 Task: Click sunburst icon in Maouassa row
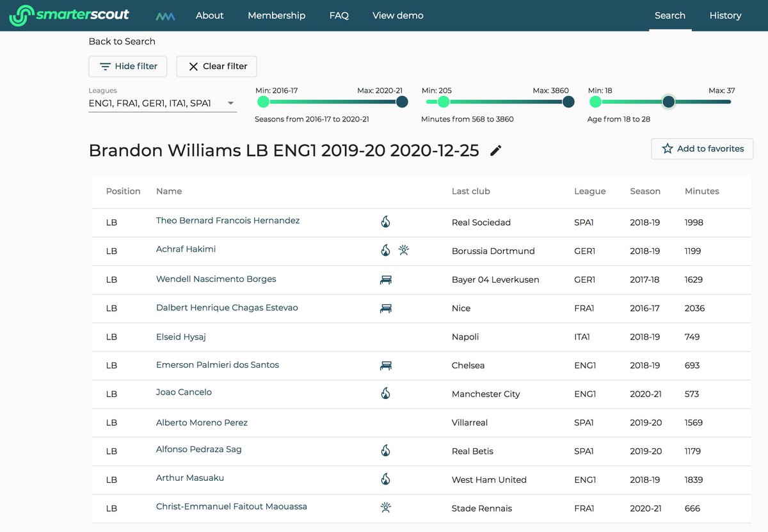385,508
